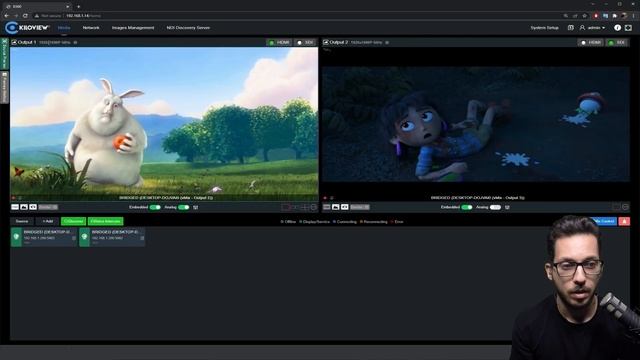The height and width of the screenshot is (360, 640).
Task: Open audio settings icon for Output 1
Action: 196,207
